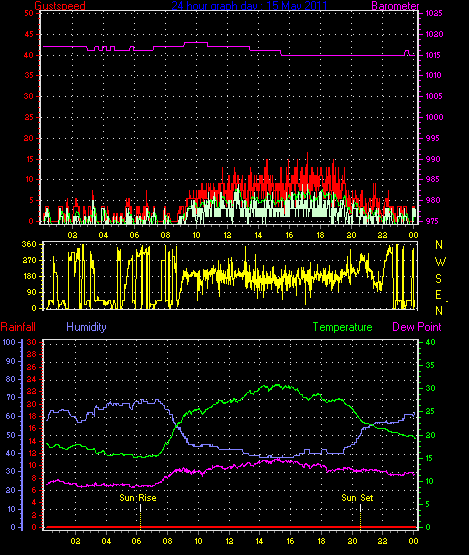Click the 90 wind direction scale value

(x=32, y=292)
